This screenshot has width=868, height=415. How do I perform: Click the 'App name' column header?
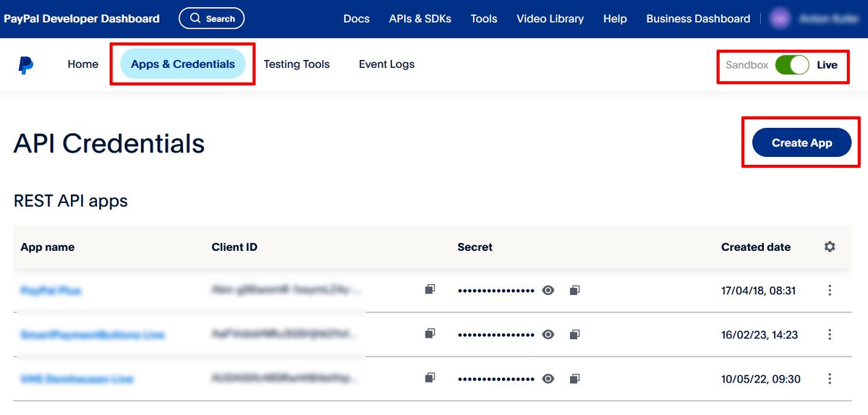(48, 247)
